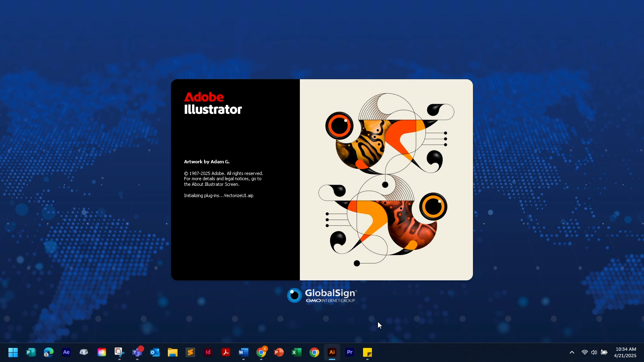644x362 pixels.
Task: Expand the hidden system tray icons chevron
Action: [x=572, y=352]
